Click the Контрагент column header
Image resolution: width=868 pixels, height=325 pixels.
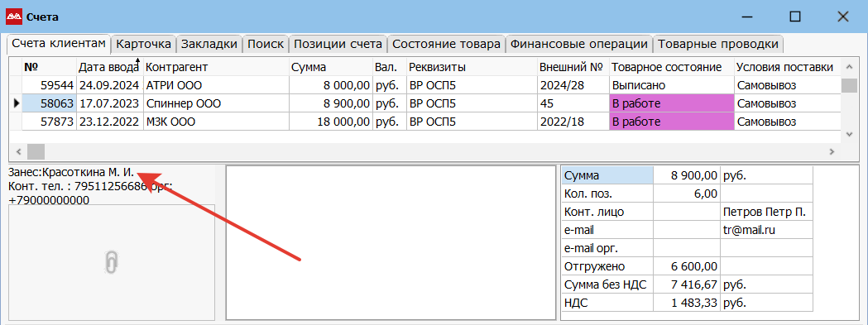point(215,68)
